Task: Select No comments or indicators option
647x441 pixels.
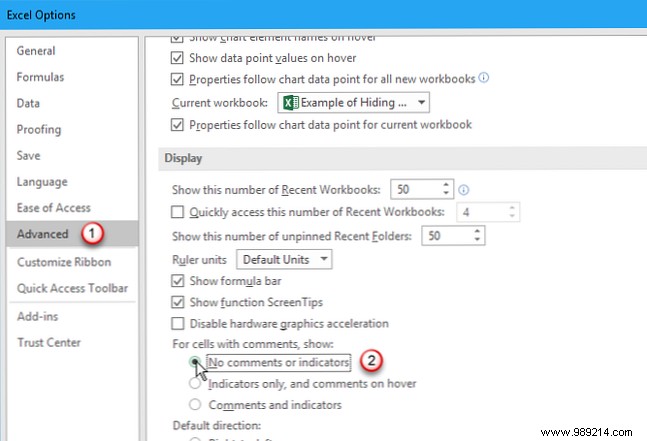Action: [x=195, y=362]
